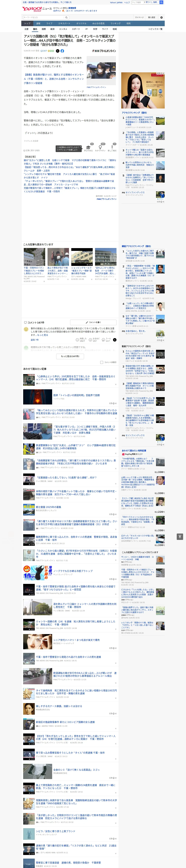This screenshot has width=186, height=868.
Task: Click the 新しい視点 exclamation reaction icon
Action: click(112, 147)
